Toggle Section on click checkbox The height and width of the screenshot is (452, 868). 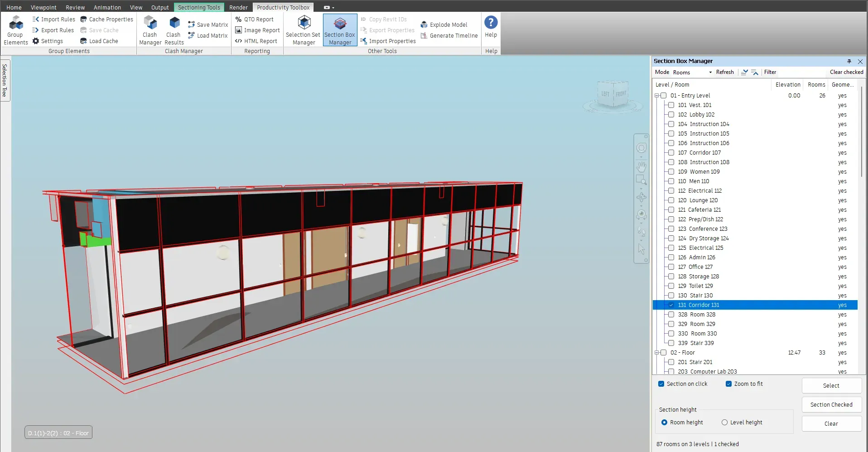(x=661, y=384)
